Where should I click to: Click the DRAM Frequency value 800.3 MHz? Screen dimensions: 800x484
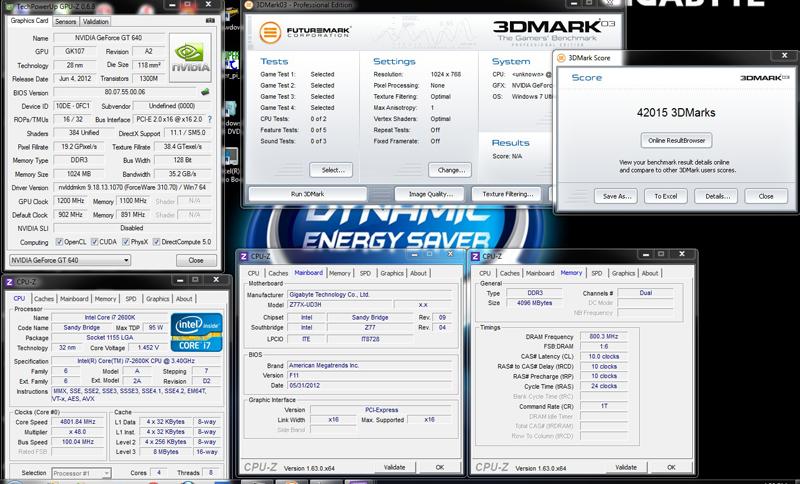[603, 337]
